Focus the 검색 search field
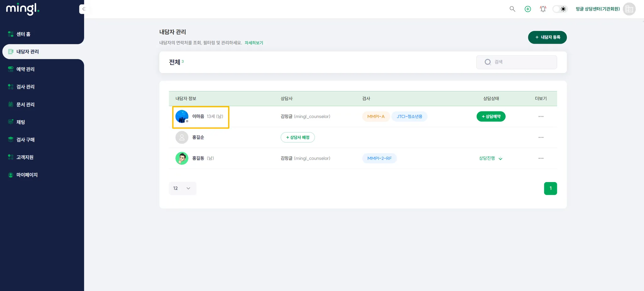 point(516,62)
